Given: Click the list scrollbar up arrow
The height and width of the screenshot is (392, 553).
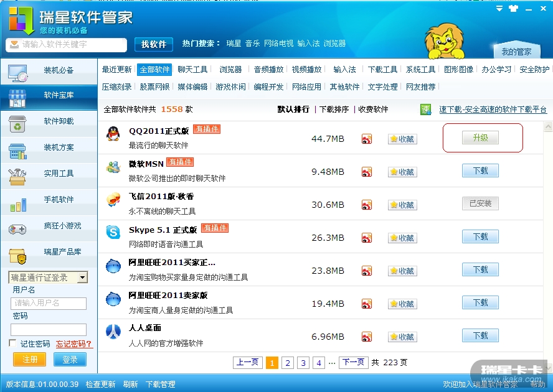Looking at the screenshot, I should point(548,126).
